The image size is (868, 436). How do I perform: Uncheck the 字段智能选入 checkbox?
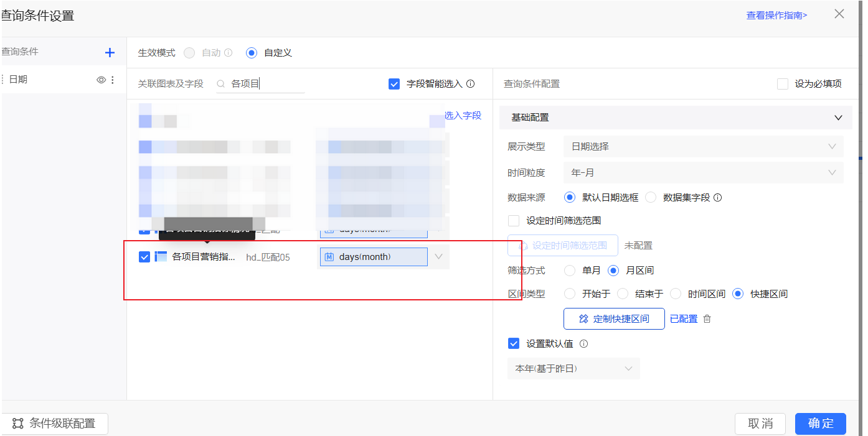[394, 84]
